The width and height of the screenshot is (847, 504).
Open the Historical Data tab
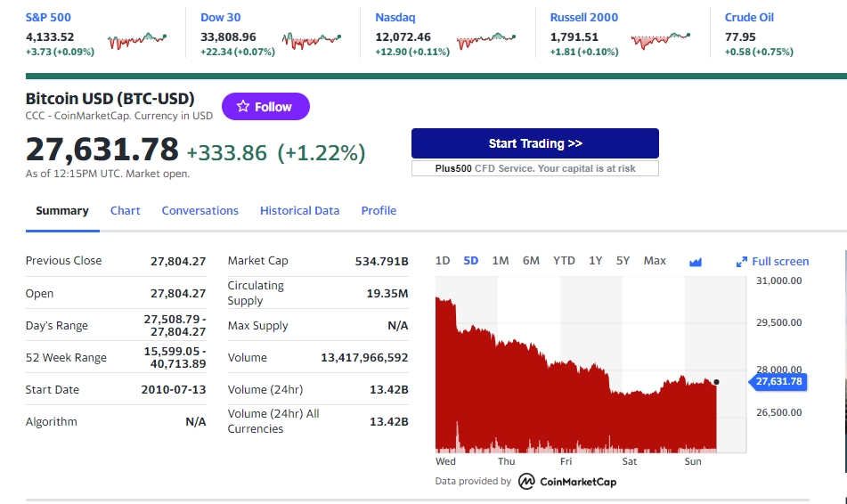[300, 211]
